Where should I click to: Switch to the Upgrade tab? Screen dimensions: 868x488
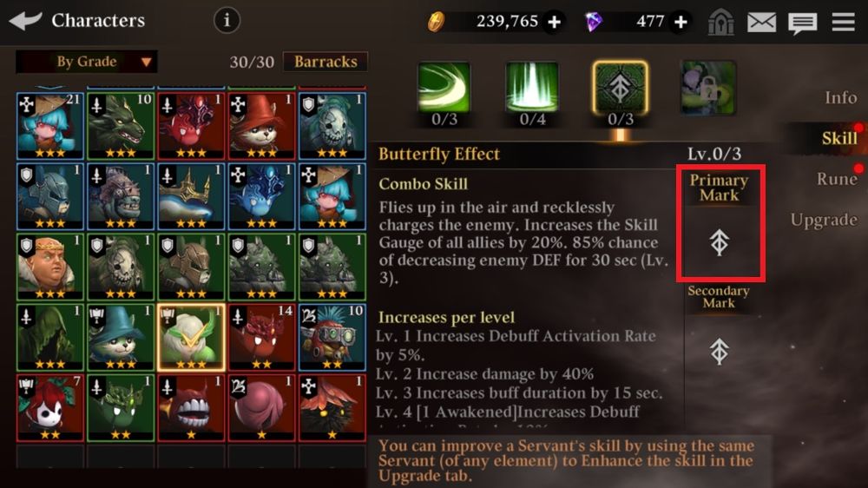point(824,220)
